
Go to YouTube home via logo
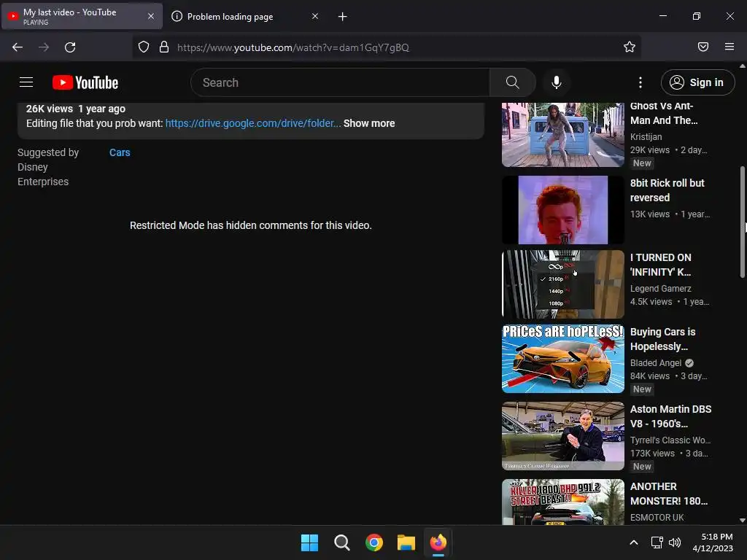[85, 82]
